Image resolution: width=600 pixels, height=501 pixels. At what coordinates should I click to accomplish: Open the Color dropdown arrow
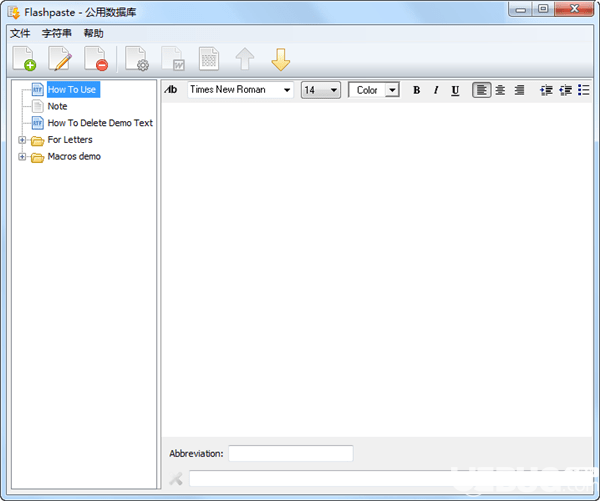(x=392, y=90)
